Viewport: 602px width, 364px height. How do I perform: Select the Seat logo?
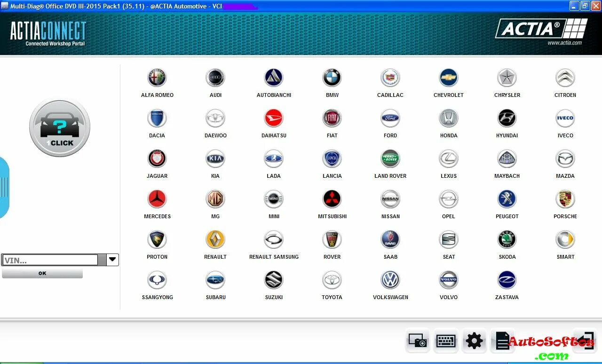(x=449, y=239)
